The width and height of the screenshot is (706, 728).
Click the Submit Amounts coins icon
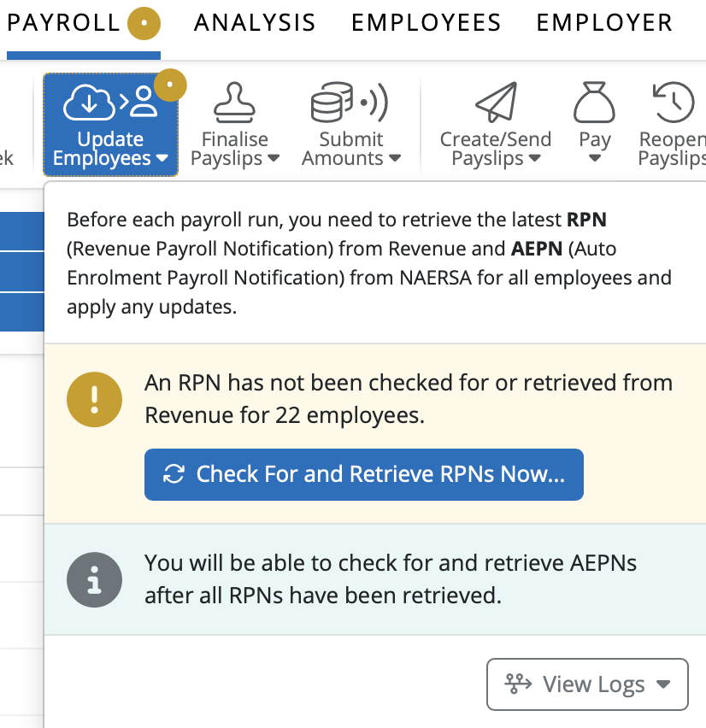coord(350,103)
